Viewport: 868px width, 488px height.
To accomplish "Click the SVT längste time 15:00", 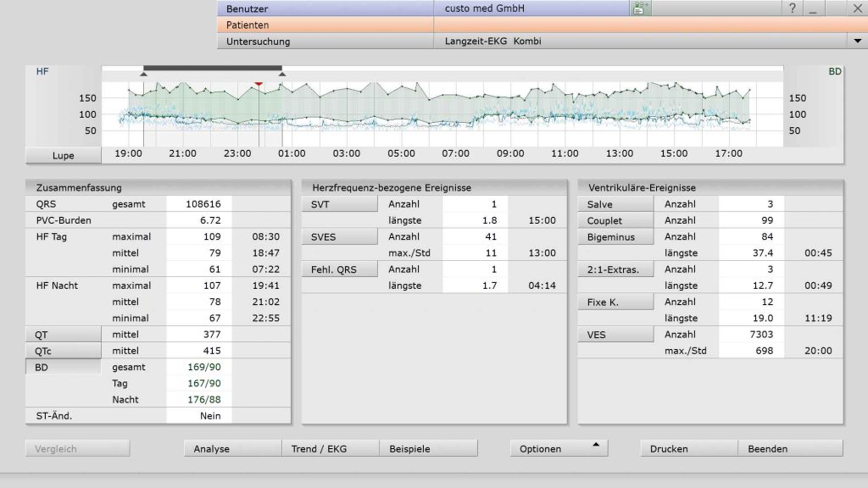I will pyautogui.click(x=542, y=220).
